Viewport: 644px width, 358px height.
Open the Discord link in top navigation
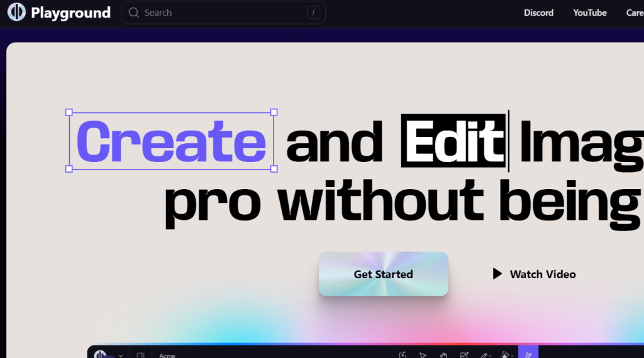pos(538,13)
